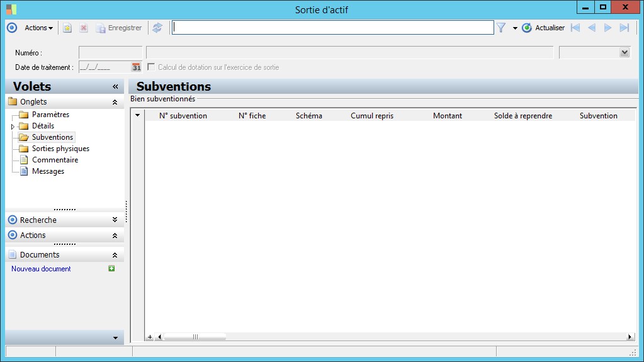Focus the toolbar search input field

click(x=332, y=28)
